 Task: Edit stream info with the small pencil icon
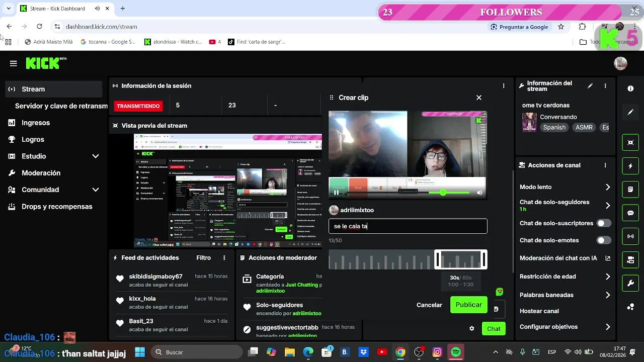click(x=590, y=86)
